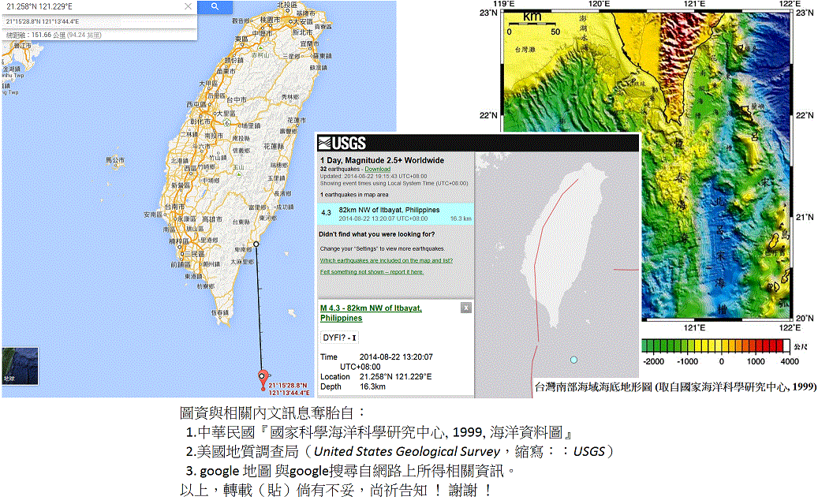Screen dimensions: 818x504
Task: Click the 馬公市 label on the map
Action: coord(114,160)
